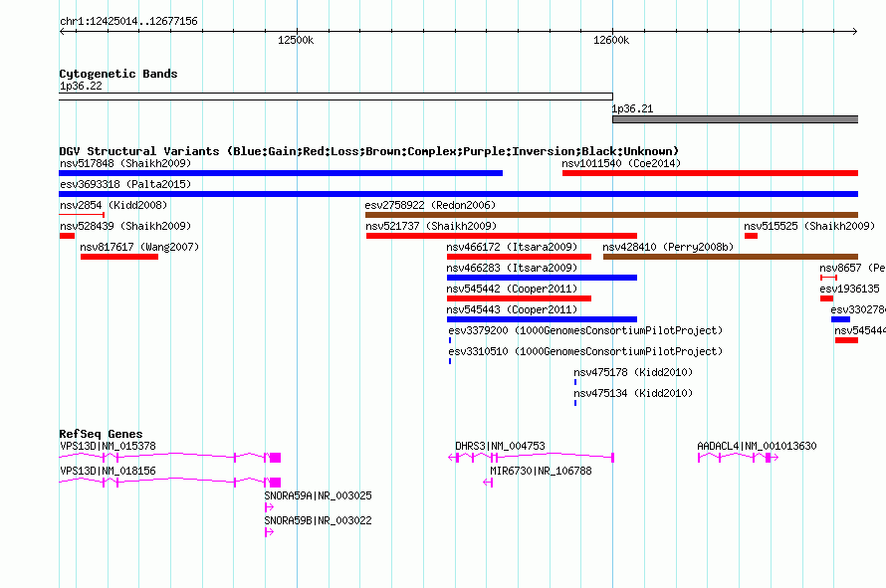Select the AADACL4|NM_001013630 gene label

757,446
